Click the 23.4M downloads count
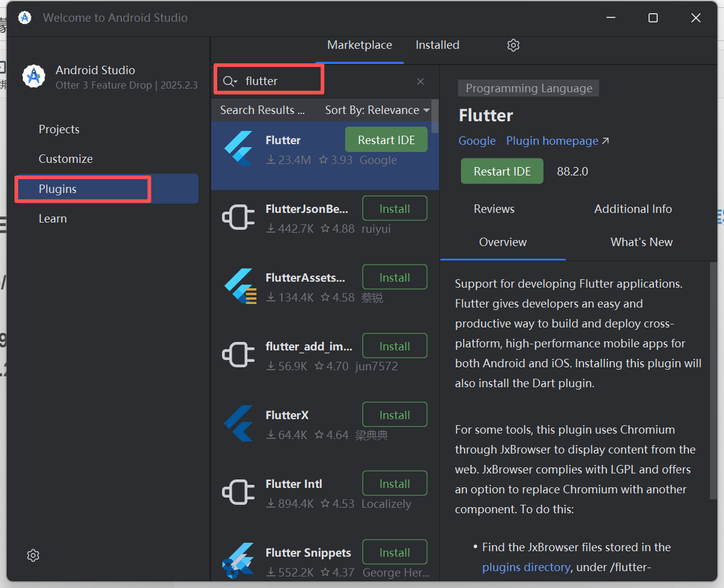The width and height of the screenshot is (724, 588). coord(288,160)
